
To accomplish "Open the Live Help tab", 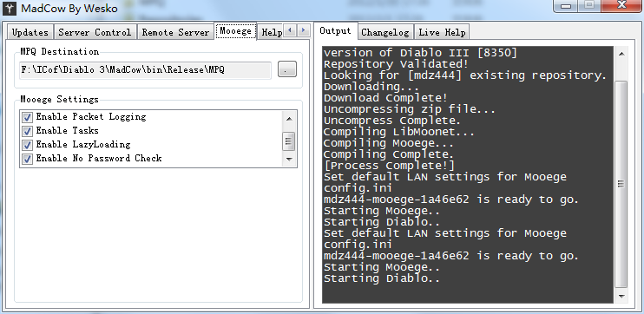I will 442,32.
